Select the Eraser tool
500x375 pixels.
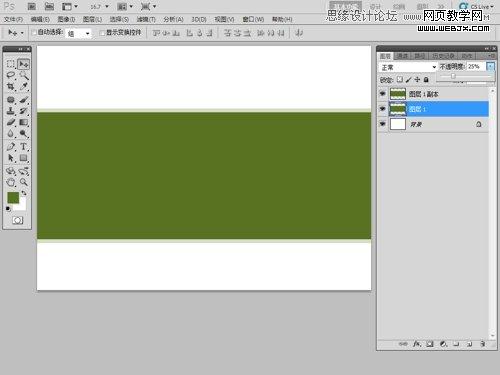[x=11, y=122]
